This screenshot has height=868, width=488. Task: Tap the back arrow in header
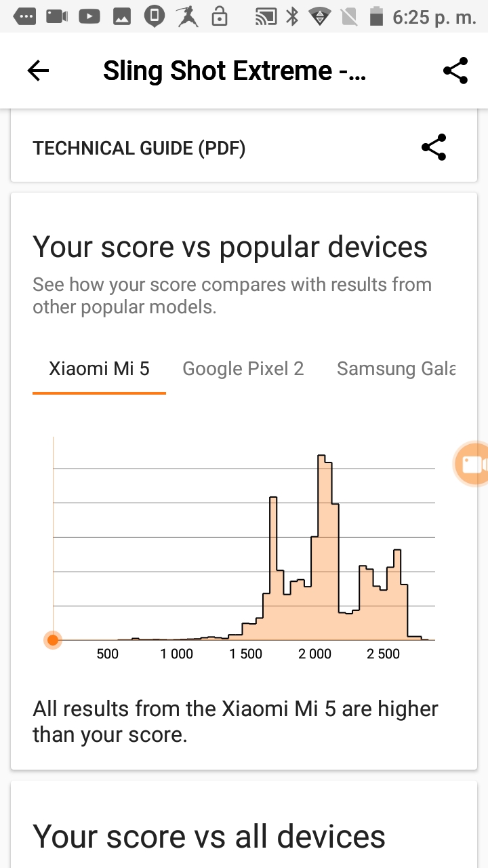(x=38, y=71)
